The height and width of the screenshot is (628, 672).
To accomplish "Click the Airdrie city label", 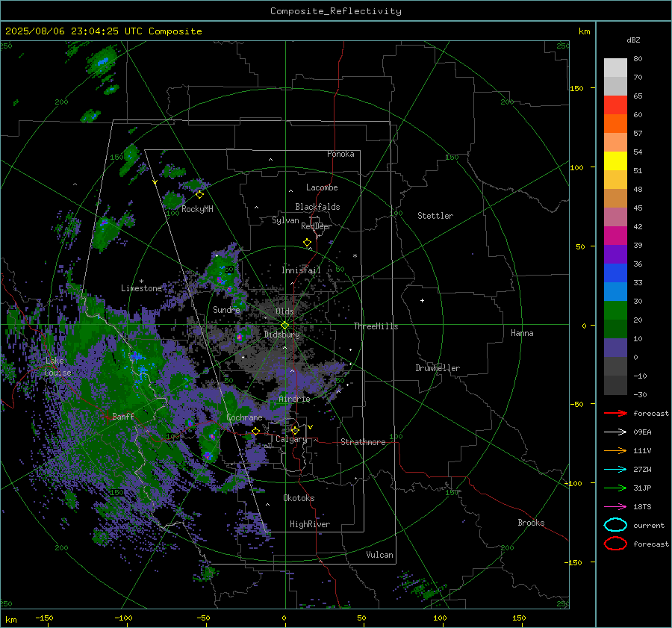I will (294, 399).
